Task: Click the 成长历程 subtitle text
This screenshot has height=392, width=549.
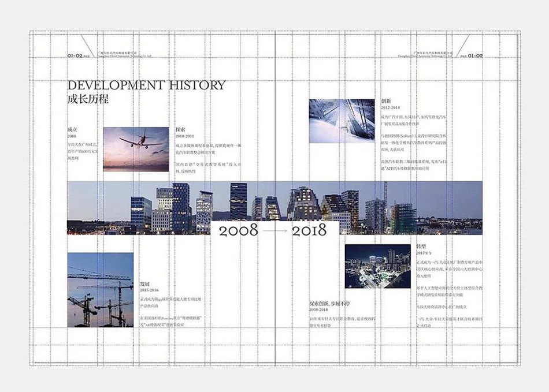Action: [x=88, y=99]
